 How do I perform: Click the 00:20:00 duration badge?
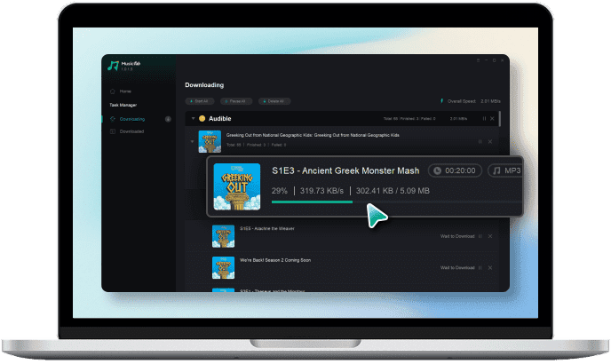pyautogui.click(x=455, y=170)
